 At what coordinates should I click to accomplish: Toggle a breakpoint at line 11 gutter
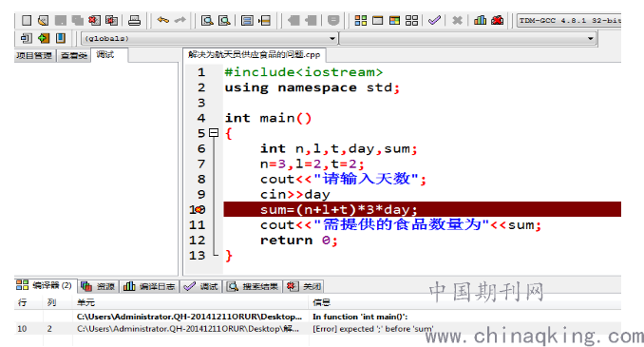tap(198, 225)
